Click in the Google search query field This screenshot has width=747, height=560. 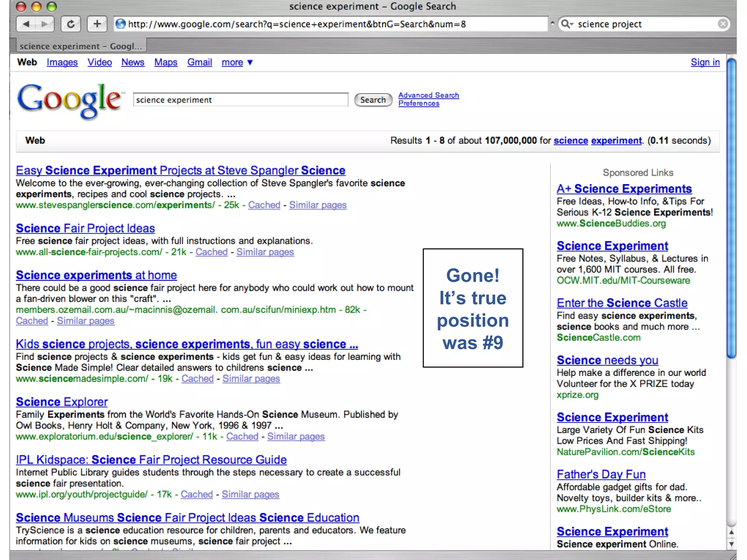241,100
